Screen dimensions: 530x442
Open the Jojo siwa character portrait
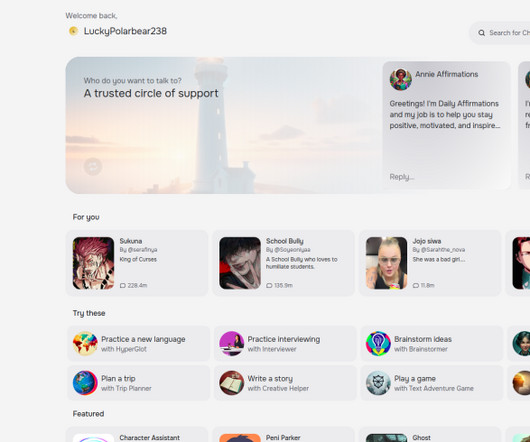tap(386, 263)
